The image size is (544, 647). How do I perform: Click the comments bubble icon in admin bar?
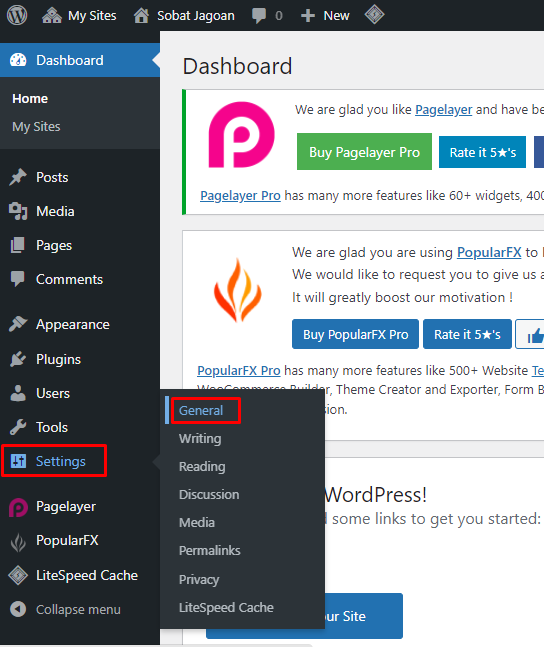pos(259,16)
